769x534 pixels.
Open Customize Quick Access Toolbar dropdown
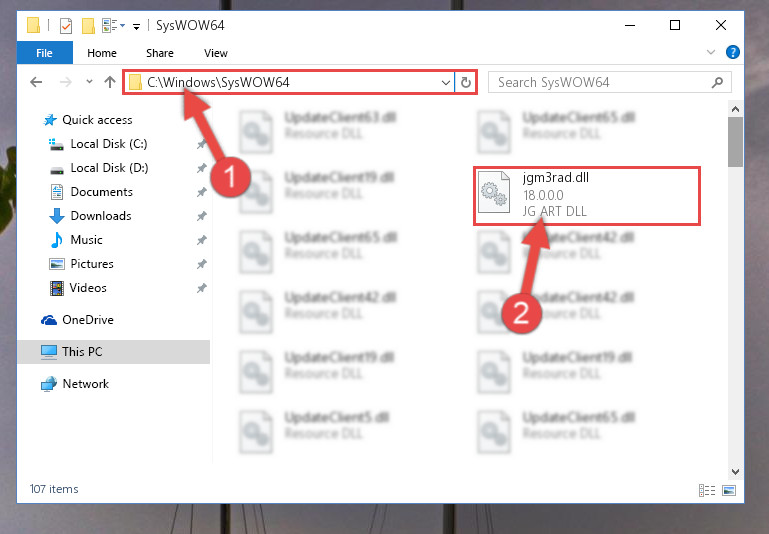(136, 26)
